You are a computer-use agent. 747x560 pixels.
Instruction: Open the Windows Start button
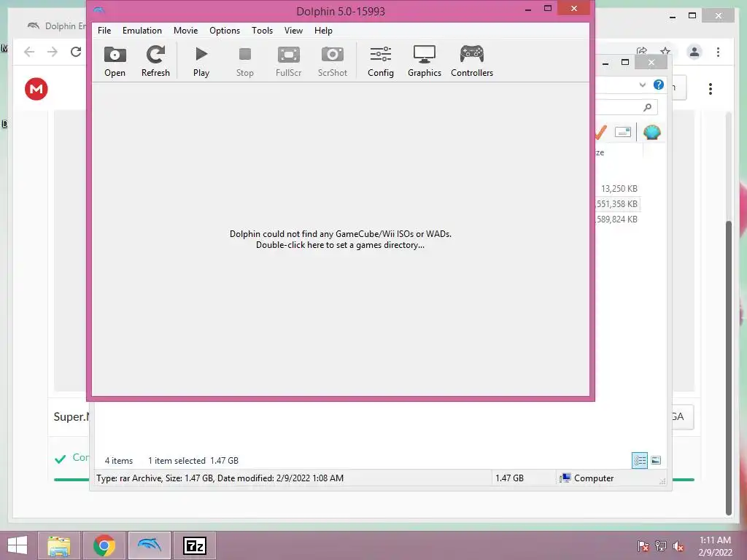click(18, 545)
